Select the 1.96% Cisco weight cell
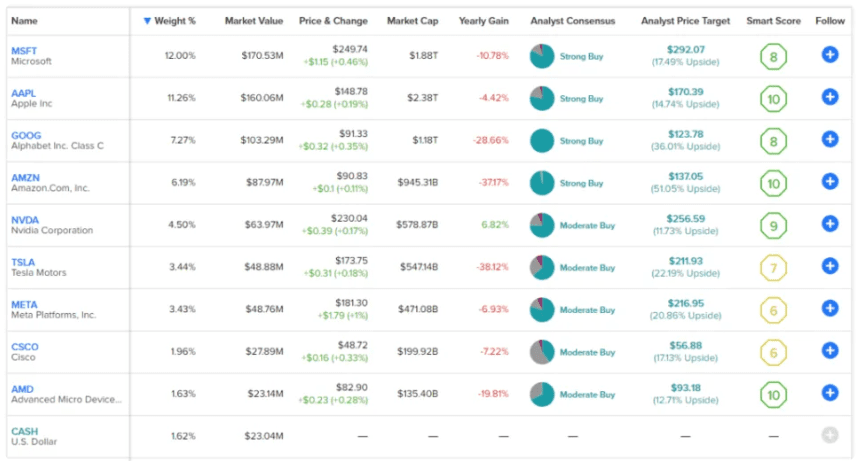The width and height of the screenshot is (856, 461). click(x=183, y=351)
